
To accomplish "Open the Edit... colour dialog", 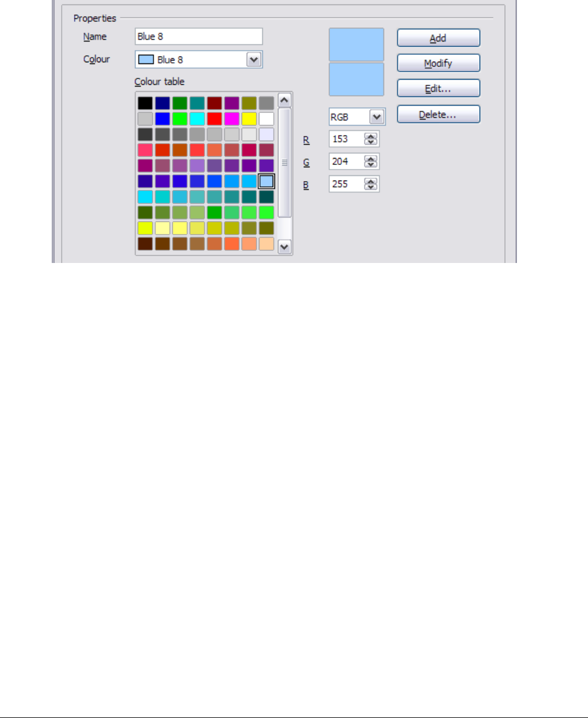I will 438,88.
